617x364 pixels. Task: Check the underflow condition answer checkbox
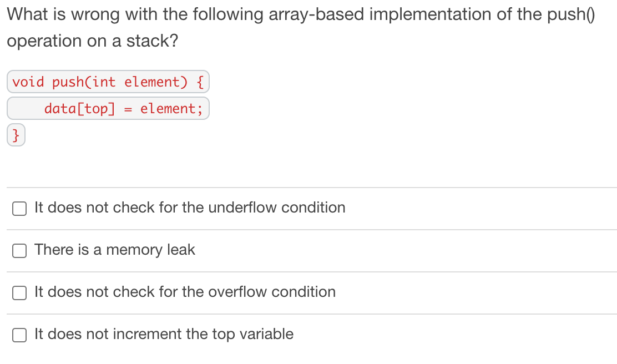pyautogui.click(x=19, y=209)
